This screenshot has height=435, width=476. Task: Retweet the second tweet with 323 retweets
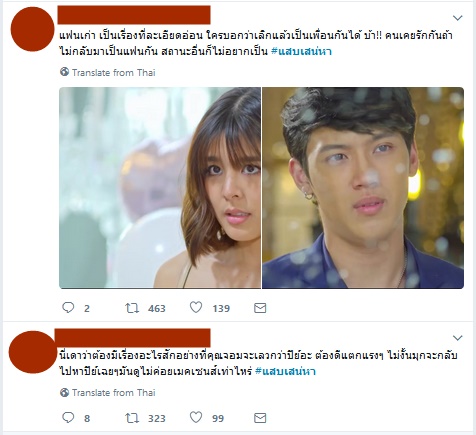pyautogui.click(x=132, y=418)
